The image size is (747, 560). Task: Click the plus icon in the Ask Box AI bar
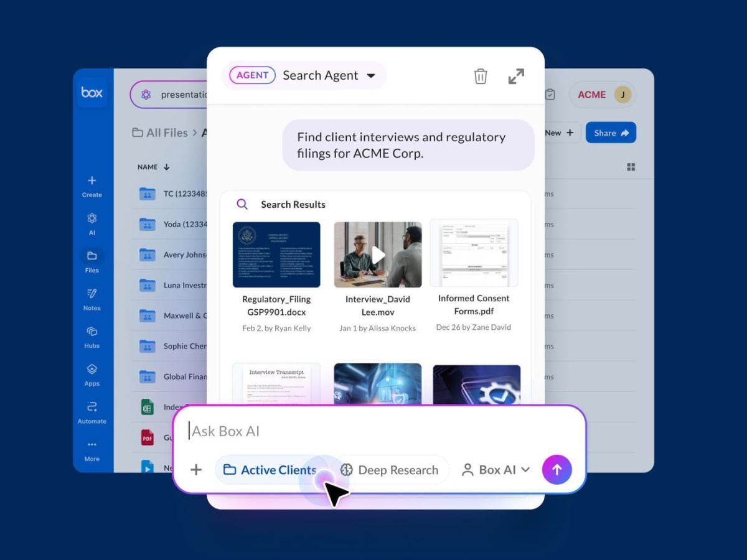pos(196,470)
